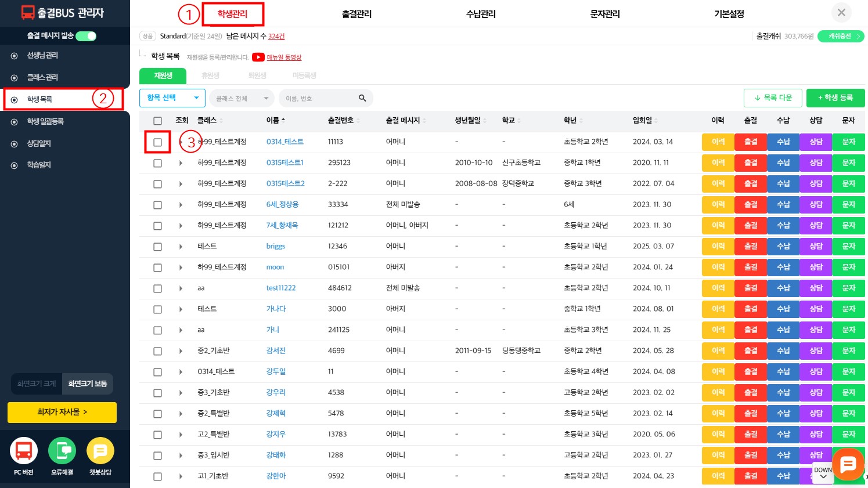
Task: Open the 항목 선택 dropdown
Action: coord(172,98)
